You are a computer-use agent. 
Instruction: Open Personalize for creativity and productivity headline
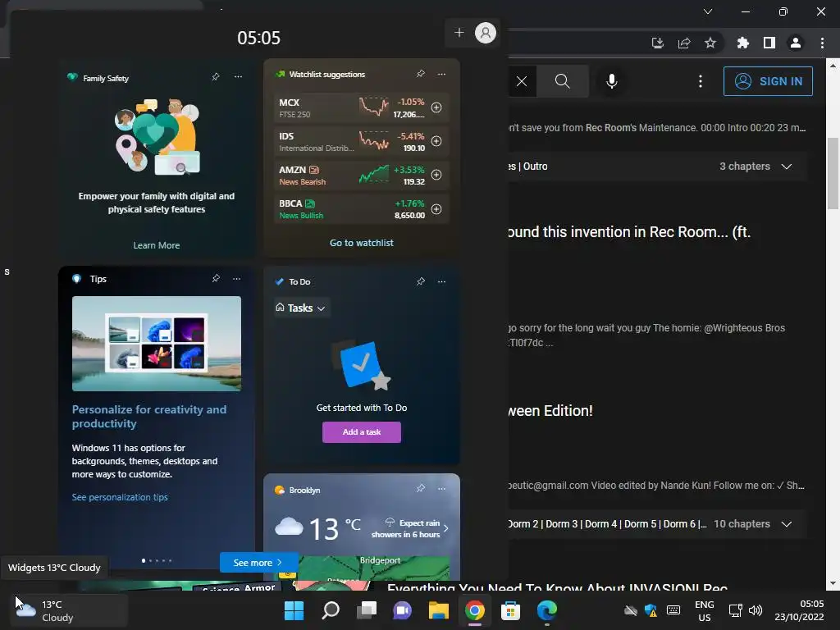pyautogui.click(x=149, y=416)
